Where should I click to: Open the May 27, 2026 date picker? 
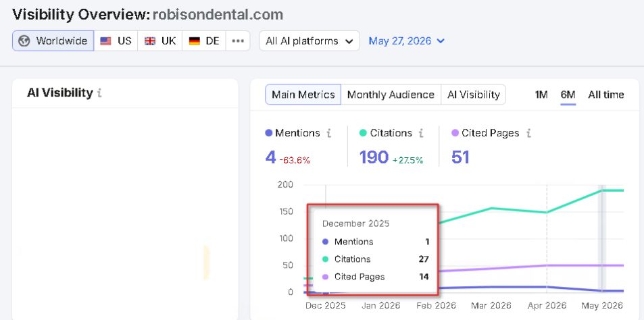pyautogui.click(x=406, y=41)
